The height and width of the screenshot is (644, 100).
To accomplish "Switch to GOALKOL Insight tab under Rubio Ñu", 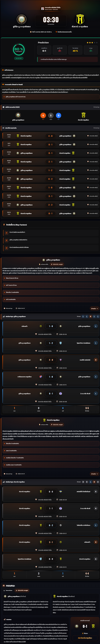I will coord(57,264).
